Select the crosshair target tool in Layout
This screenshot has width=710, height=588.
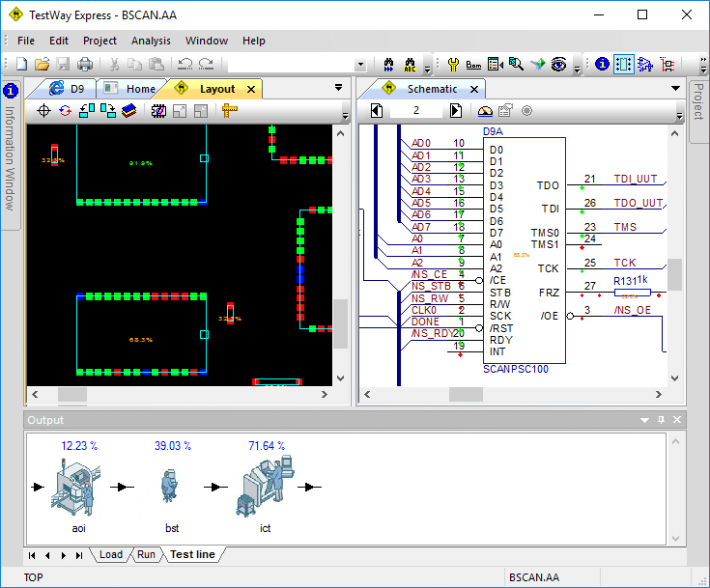pos(43,110)
